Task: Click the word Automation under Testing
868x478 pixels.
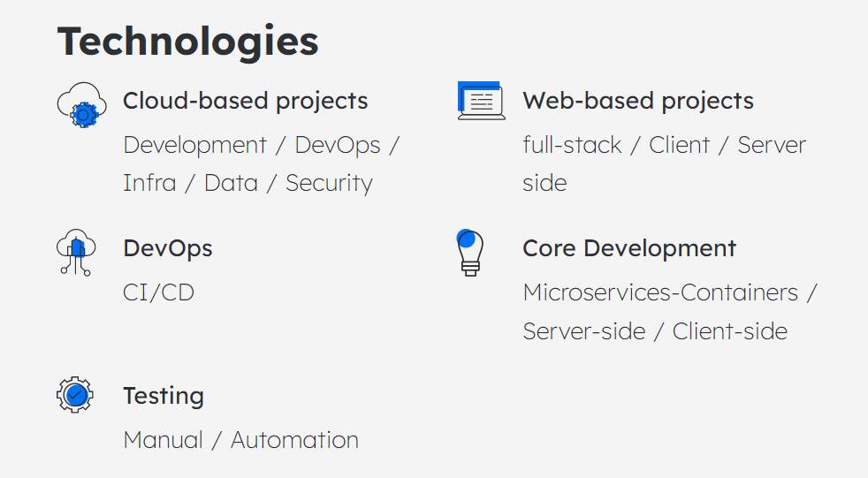Action: pyautogui.click(x=294, y=440)
